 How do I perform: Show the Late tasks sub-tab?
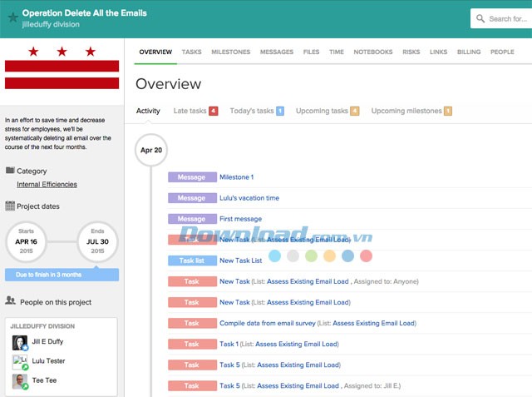[190, 111]
